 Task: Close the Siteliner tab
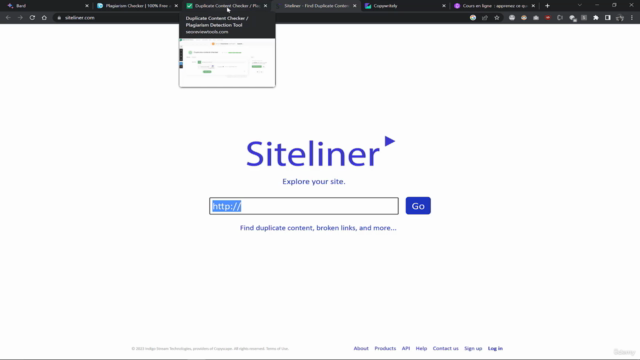[354, 6]
